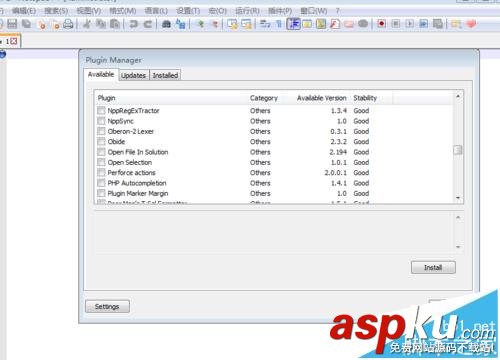Sort by the Stability column header
Viewport: 500px width, 360px height.
click(x=371, y=98)
